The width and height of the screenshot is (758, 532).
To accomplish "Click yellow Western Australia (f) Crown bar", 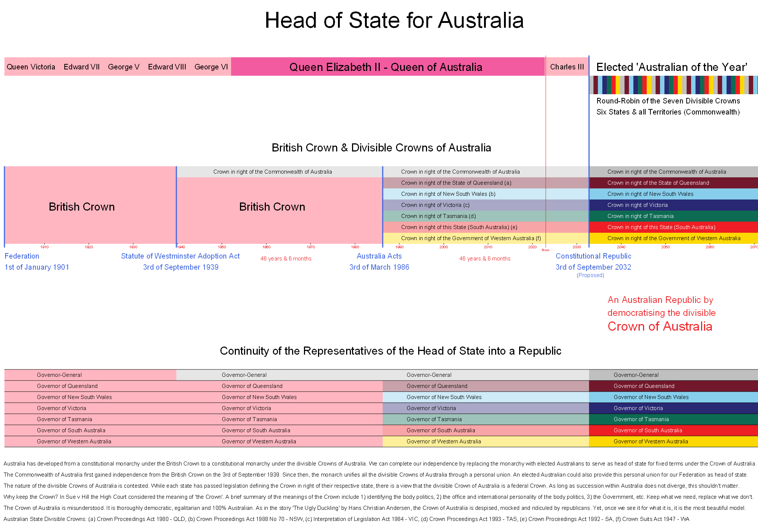I will coord(471,238).
